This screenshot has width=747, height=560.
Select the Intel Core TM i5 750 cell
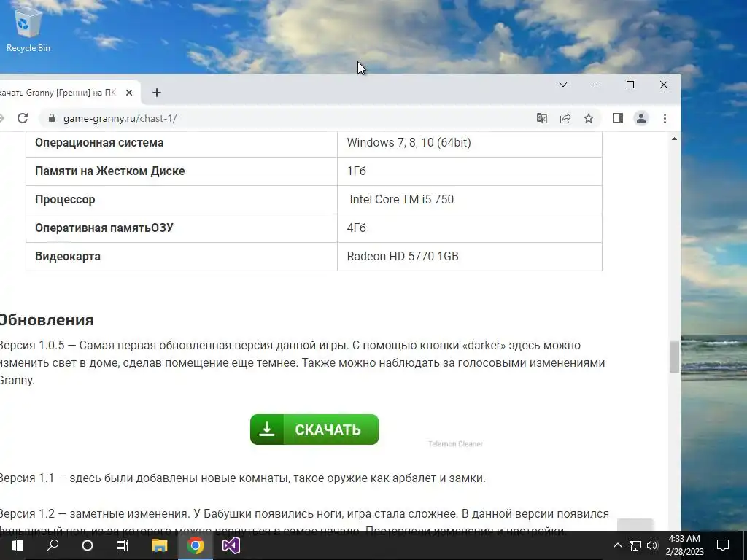470,200
